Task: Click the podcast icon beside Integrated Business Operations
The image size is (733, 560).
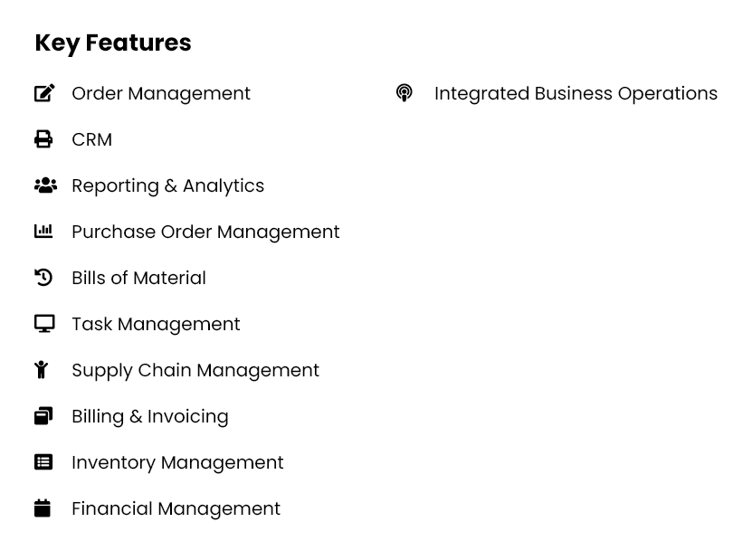Action: [405, 92]
